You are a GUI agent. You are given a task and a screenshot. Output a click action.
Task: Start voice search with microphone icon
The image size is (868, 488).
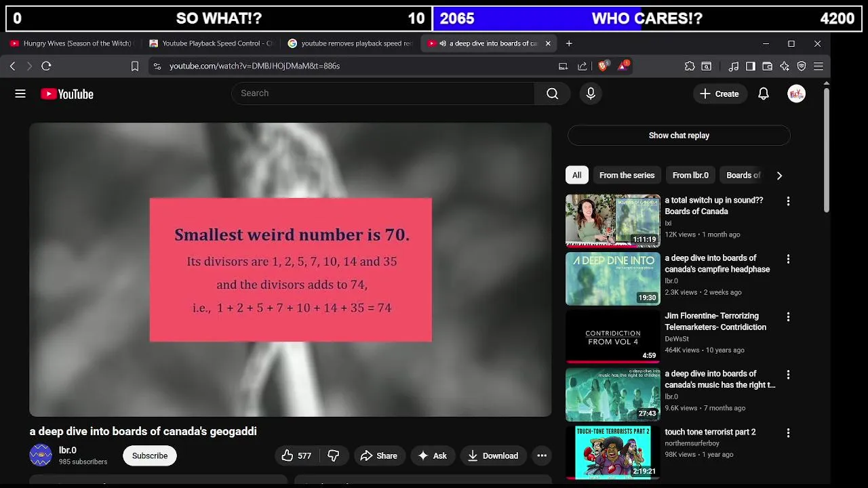591,94
